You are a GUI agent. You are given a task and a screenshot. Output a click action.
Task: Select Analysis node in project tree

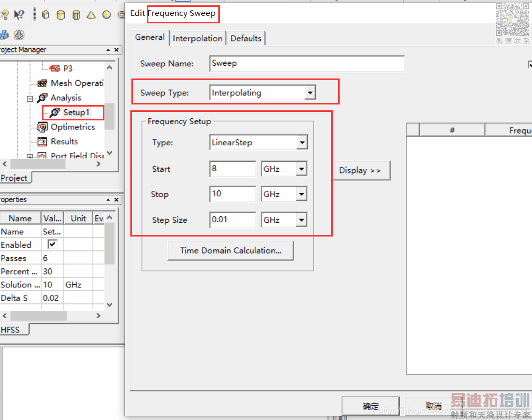click(x=66, y=98)
